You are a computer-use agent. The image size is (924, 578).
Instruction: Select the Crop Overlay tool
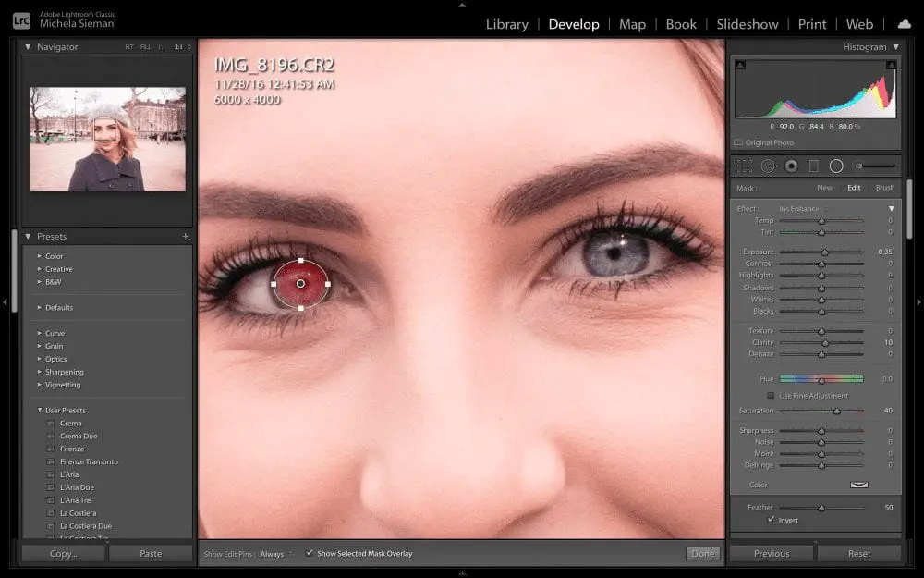(745, 166)
